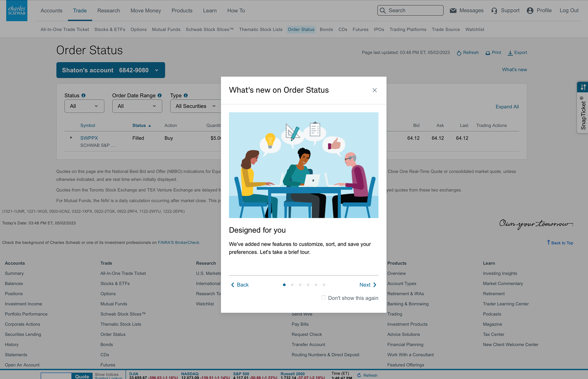Viewport: 588px width, 379px height.
Task: Click the What's new link
Action: point(514,70)
